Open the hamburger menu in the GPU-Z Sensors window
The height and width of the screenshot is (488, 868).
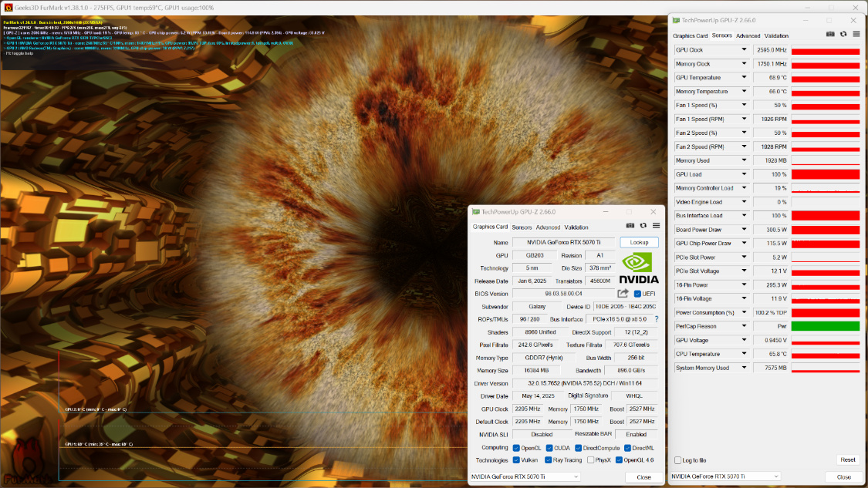pyautogui.click(x=856, y=34)
